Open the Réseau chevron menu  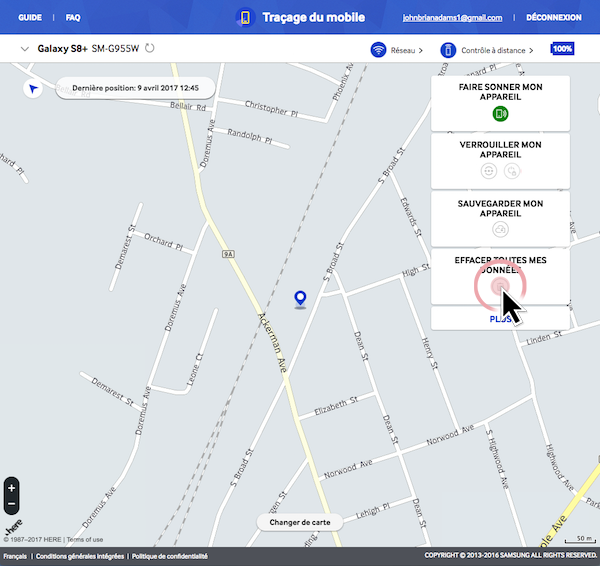[x=421, y=51]
